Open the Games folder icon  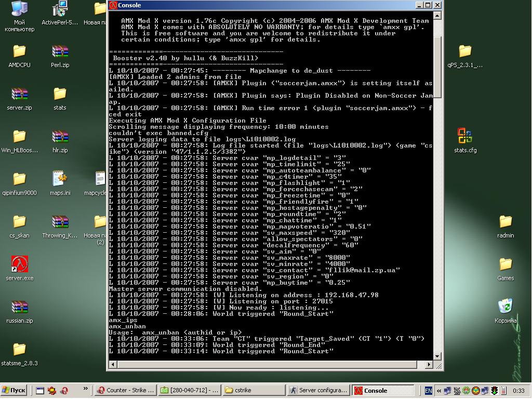pyautogui.click(x=505, y=269)
